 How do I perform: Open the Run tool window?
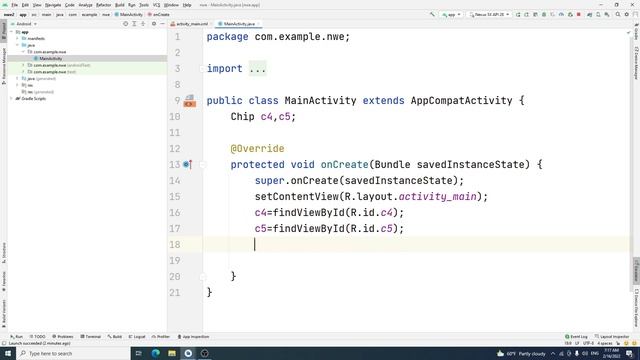click(17, 337)
